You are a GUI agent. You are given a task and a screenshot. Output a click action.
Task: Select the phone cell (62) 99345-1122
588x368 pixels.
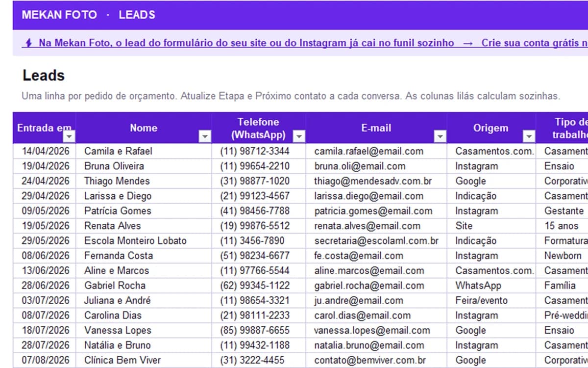coord(259,286)
